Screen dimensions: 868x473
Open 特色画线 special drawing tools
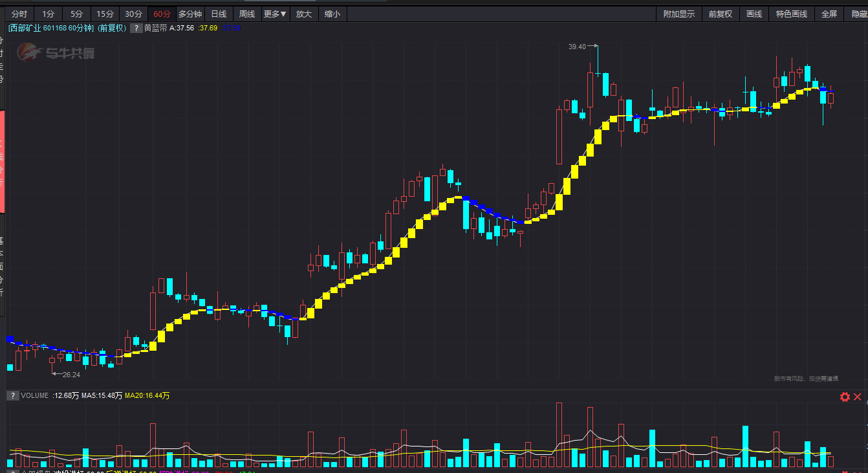tap(792, 14)
